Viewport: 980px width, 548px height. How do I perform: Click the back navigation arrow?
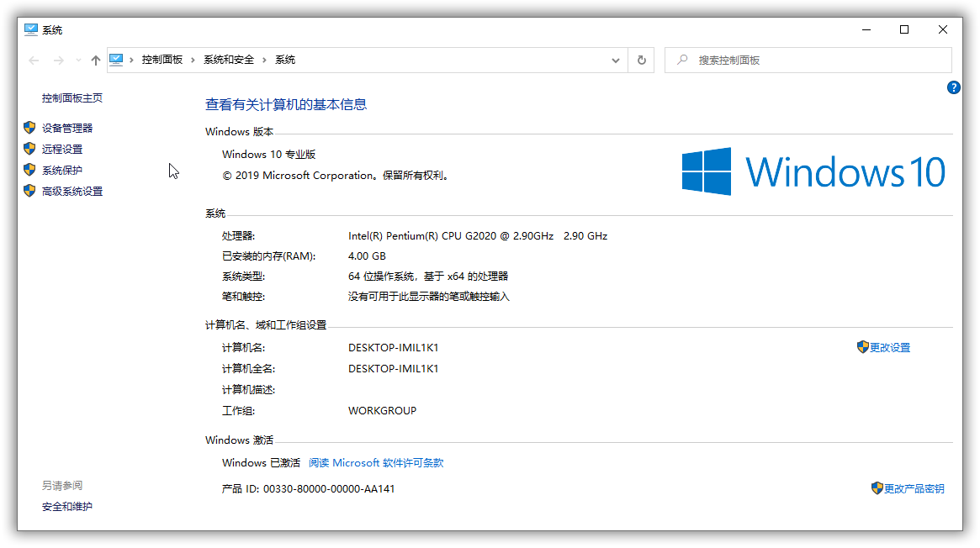click(34, 61)
